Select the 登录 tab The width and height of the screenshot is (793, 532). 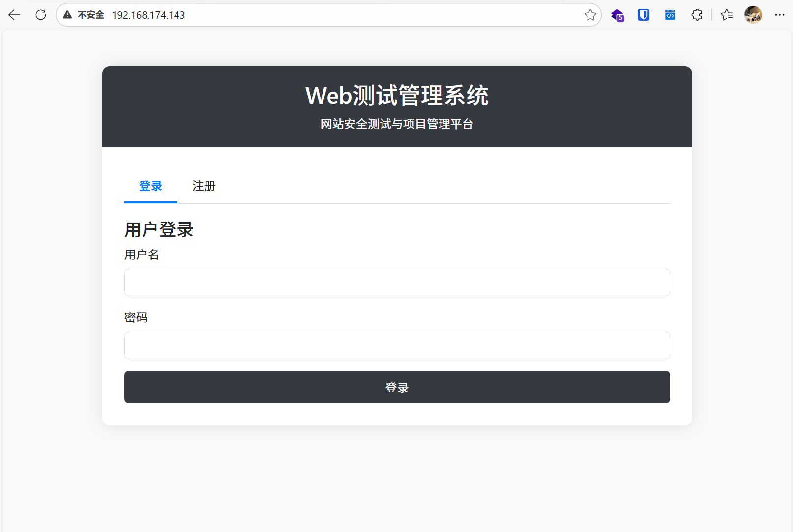150,186
